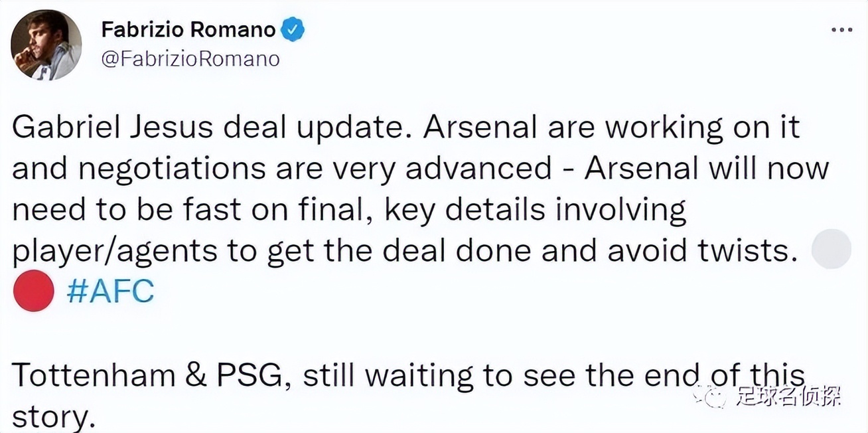Open the #AFC hashtag link
This screenshot has height=433, width=868.
coord(111,291)
